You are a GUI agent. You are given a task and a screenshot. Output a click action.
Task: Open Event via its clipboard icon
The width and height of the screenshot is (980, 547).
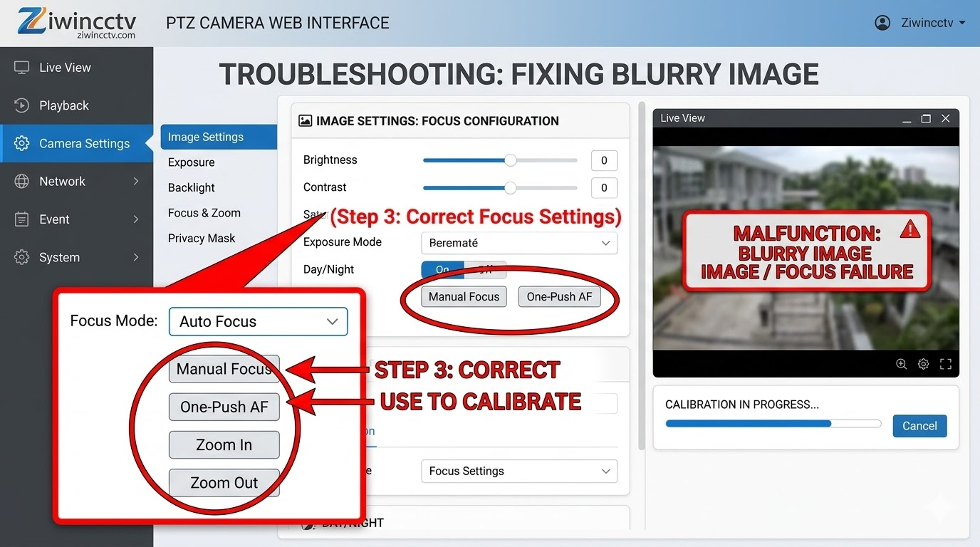(x=22, y=219)
